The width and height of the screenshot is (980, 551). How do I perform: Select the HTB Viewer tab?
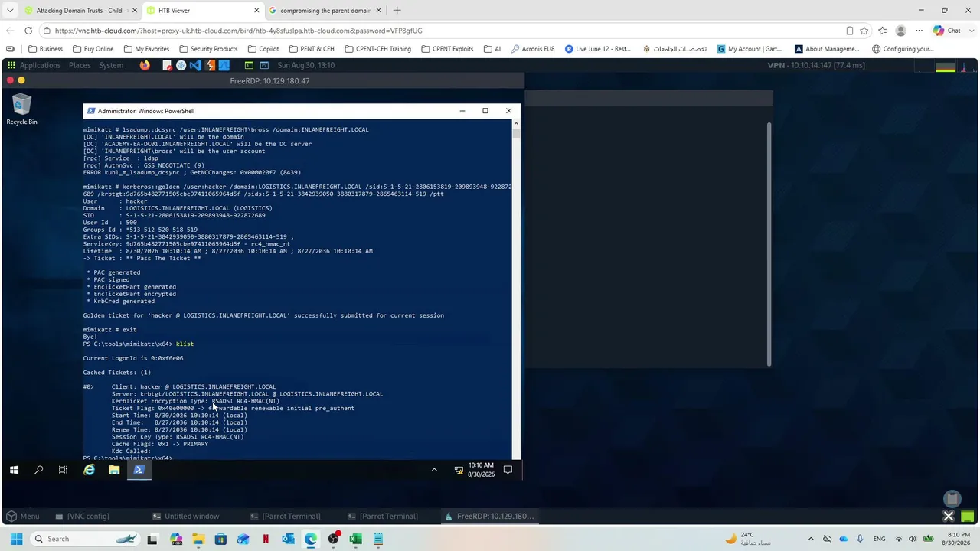[203, 11]
